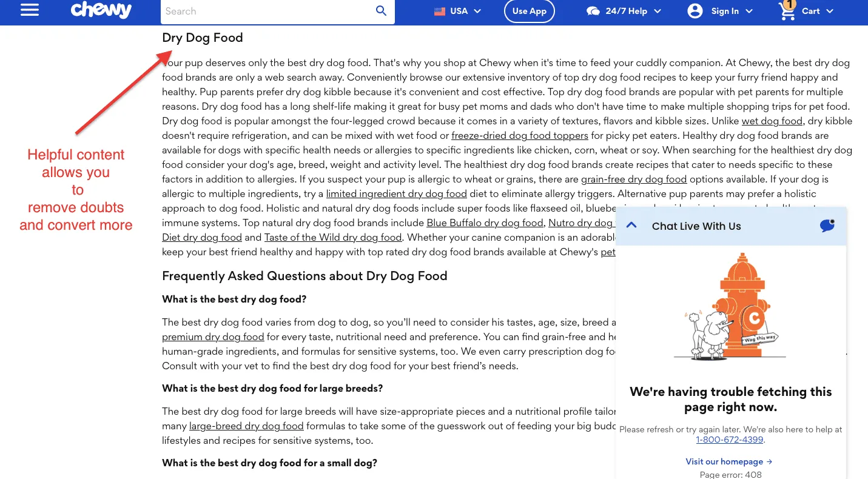This screenshot has width=868, height=479.
Task: Open the wet dog food link
Action: pos(772,121)
